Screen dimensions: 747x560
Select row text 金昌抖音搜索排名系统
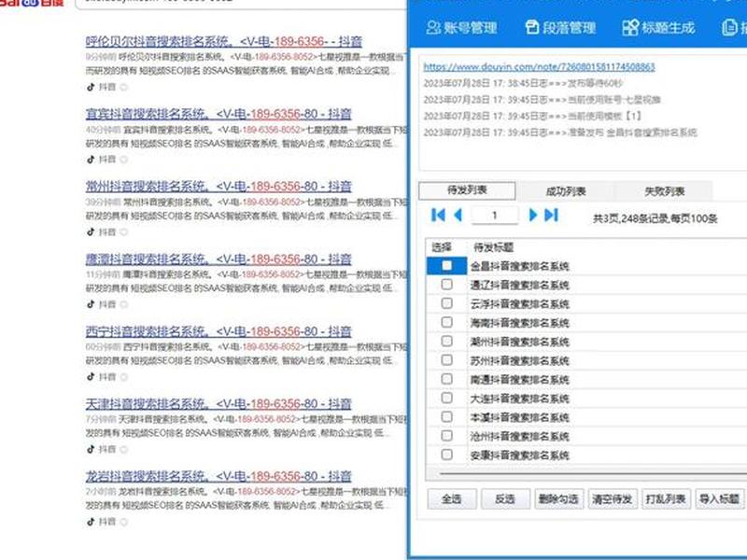[520, 266]
